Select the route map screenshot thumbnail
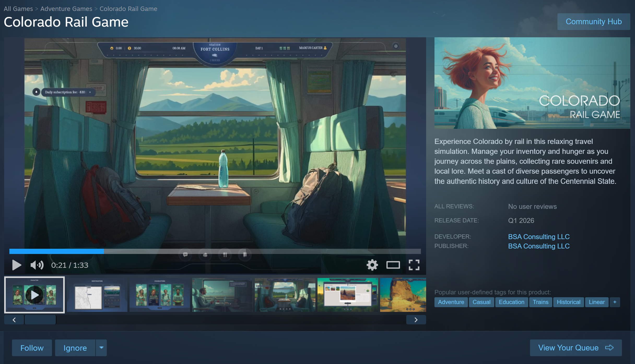Viewport: 635px width, 364px height. [x=97, y=295]
